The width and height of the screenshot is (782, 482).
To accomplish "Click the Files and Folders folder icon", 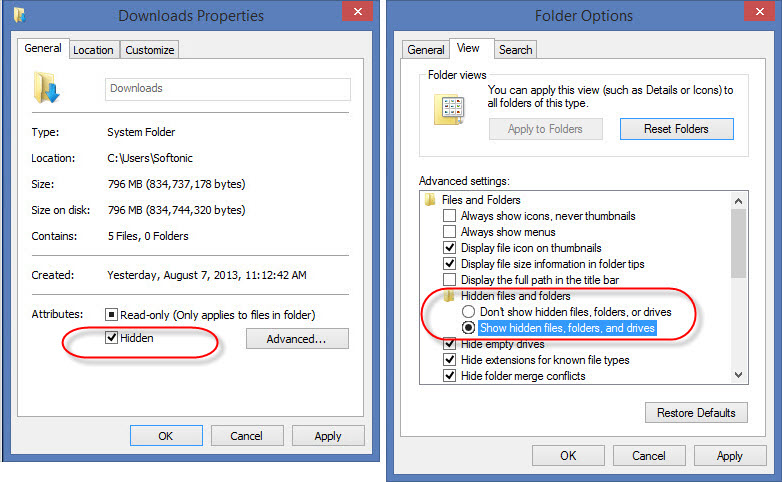I will click(x=431, y=200).
